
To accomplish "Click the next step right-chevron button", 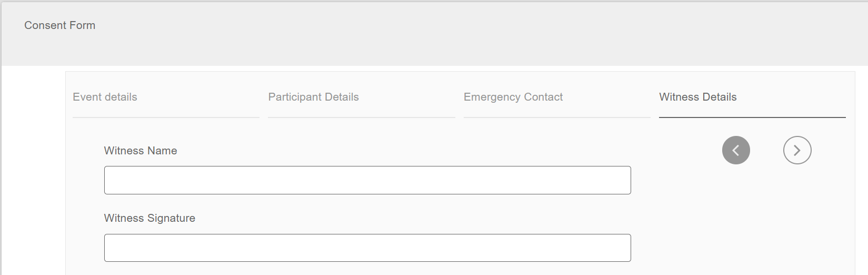I will (x=797, y=150).
